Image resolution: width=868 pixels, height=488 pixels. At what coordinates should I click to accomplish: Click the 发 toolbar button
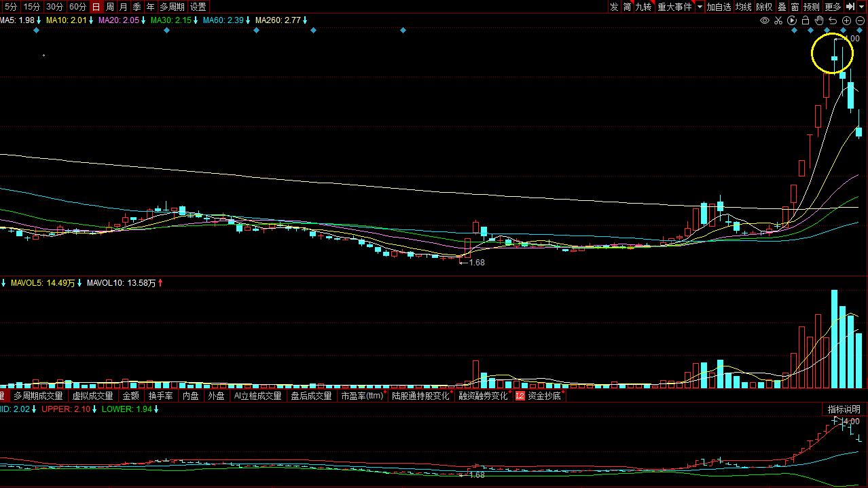(x=614, y=7)
